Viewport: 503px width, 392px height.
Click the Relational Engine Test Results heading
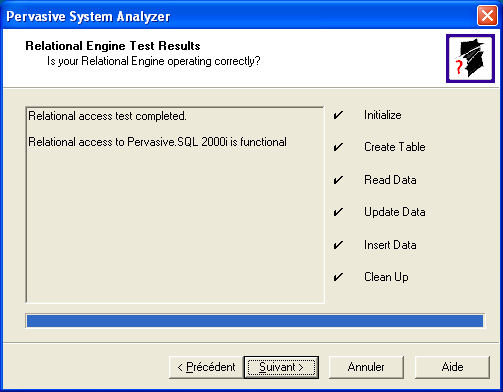(113, 46)
